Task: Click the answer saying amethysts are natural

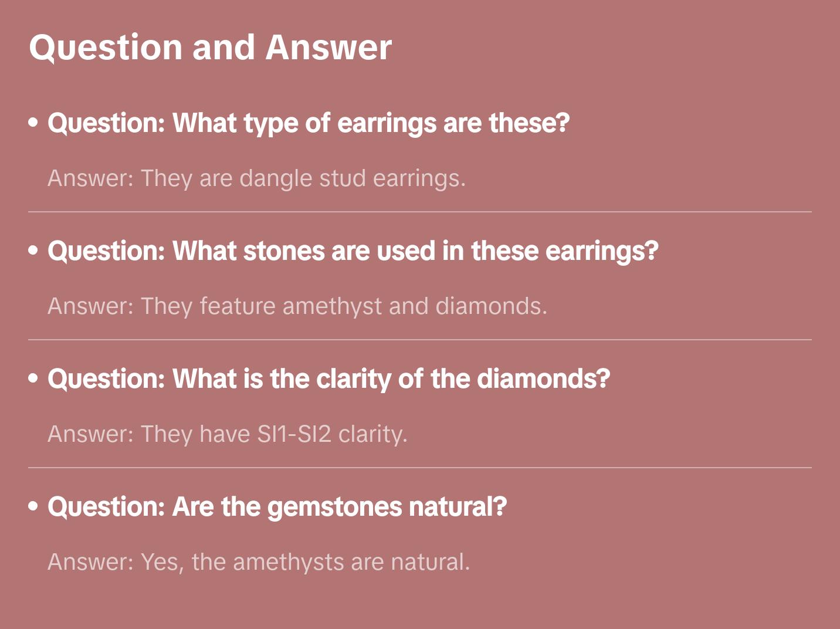Action: pos(259,562)
